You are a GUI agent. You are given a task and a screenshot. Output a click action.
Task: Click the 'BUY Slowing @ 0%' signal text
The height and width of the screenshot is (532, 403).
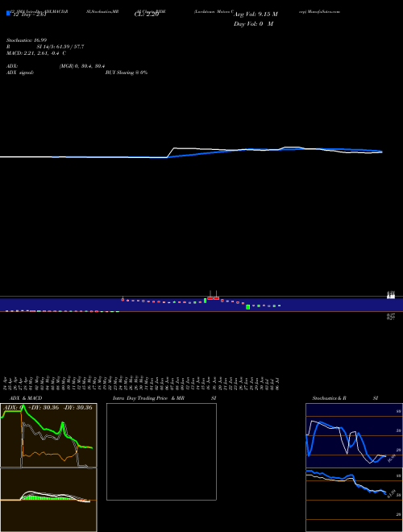click(127, 73)
